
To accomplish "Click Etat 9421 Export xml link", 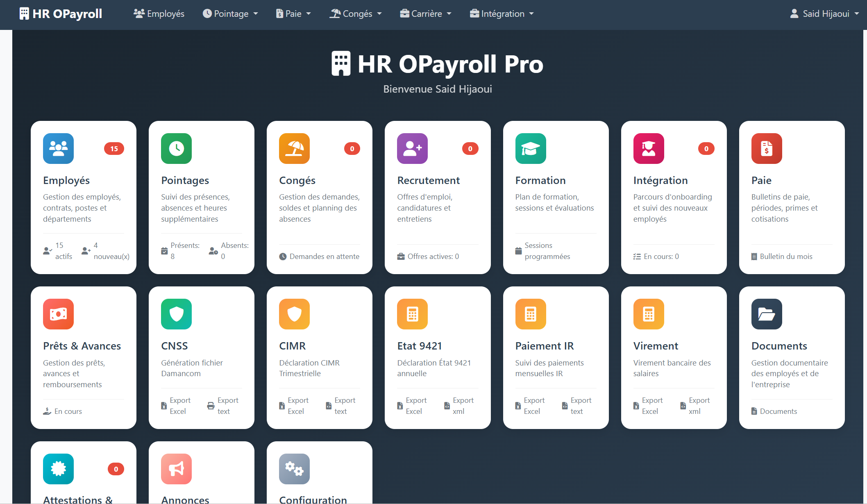I will point(459,406).
